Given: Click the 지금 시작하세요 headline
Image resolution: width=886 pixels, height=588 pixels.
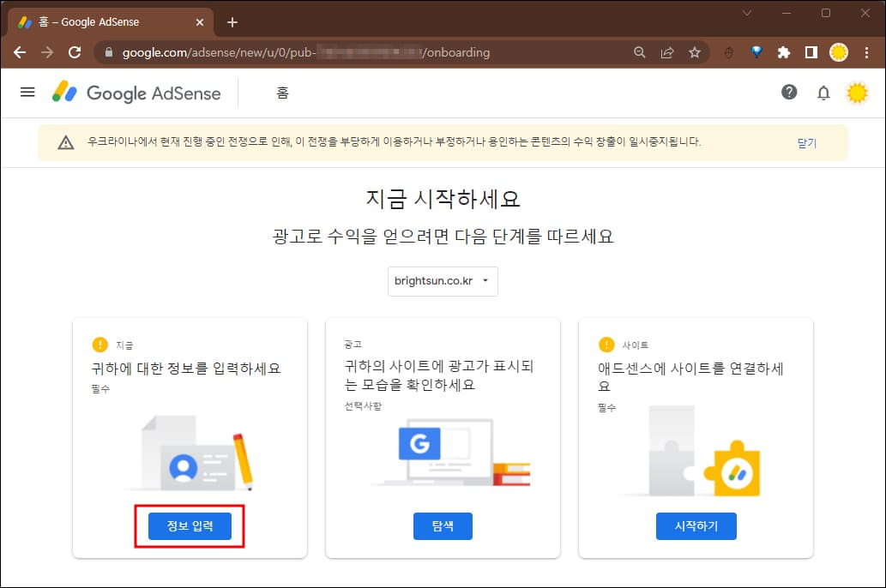Looking at the screenshot, I should click(x=443, y=198).
